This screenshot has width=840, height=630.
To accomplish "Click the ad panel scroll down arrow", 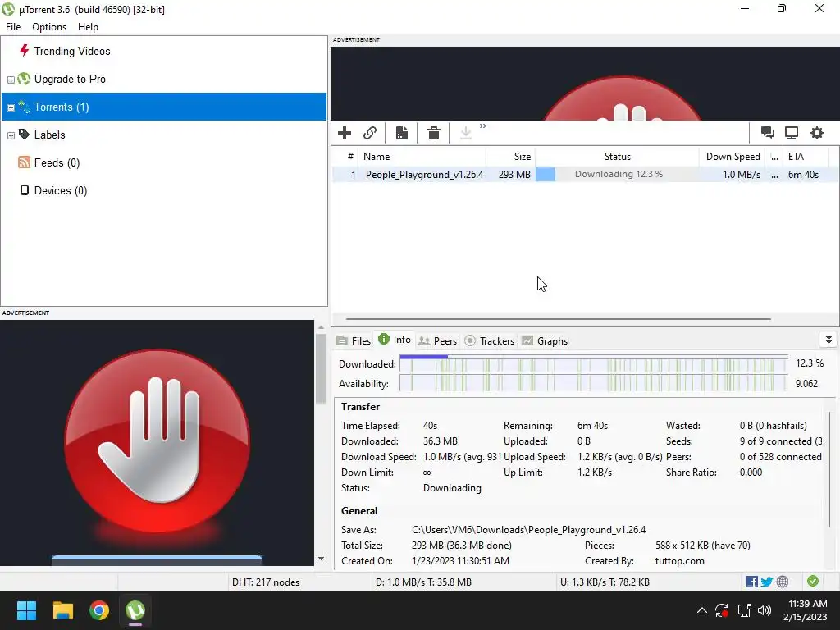I will [x=321, y=559].
